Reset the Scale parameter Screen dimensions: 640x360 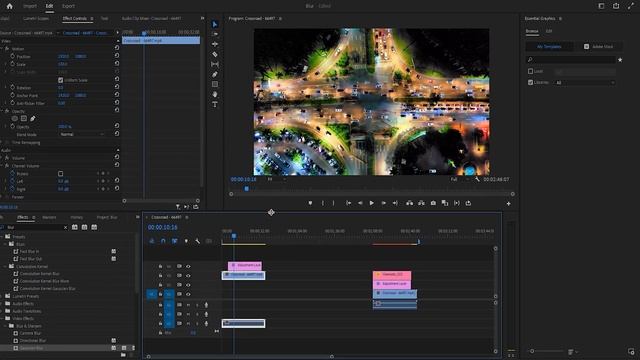[x=117, y=64]
